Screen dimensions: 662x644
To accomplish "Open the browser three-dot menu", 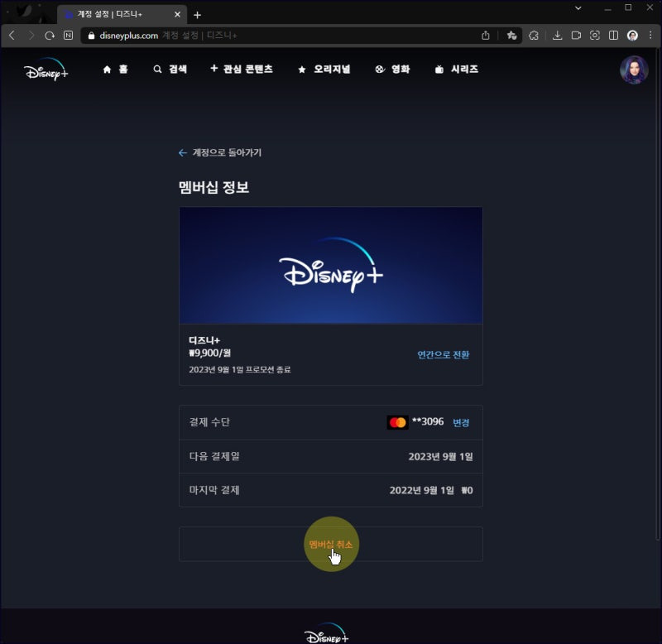I will coord(650,36).
